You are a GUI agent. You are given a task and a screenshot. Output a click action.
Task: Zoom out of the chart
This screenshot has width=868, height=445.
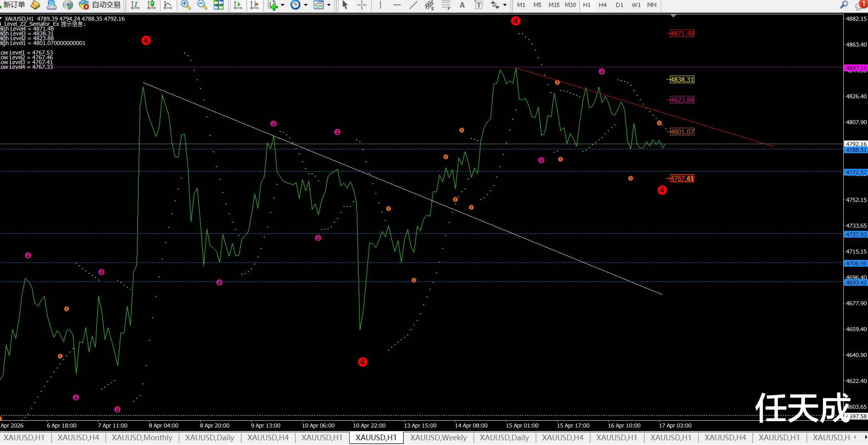coord(202,5)
